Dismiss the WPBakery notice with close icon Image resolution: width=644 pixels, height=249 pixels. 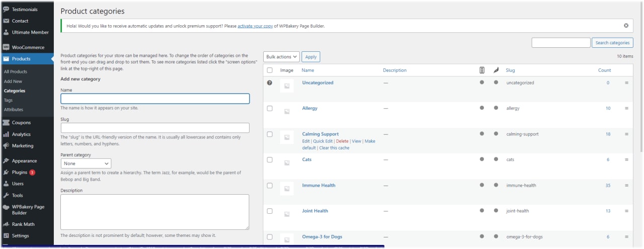click(626, 25)
